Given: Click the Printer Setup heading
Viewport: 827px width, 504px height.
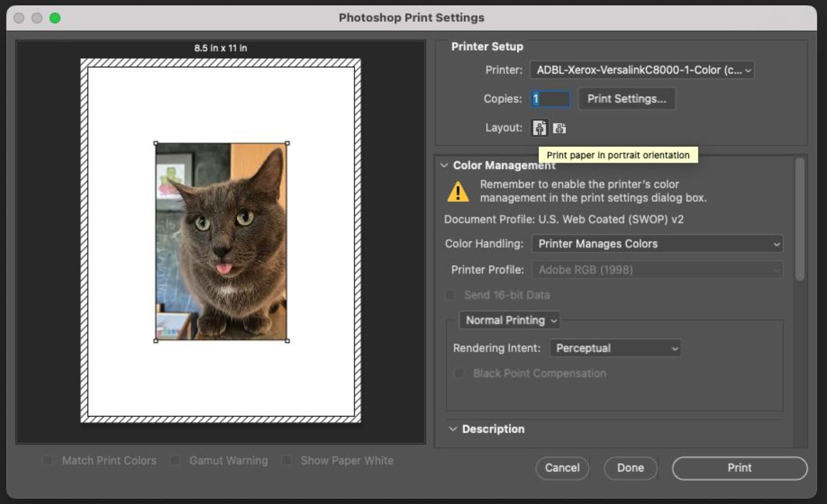Looking at the screenshot, I should (487, 47).
